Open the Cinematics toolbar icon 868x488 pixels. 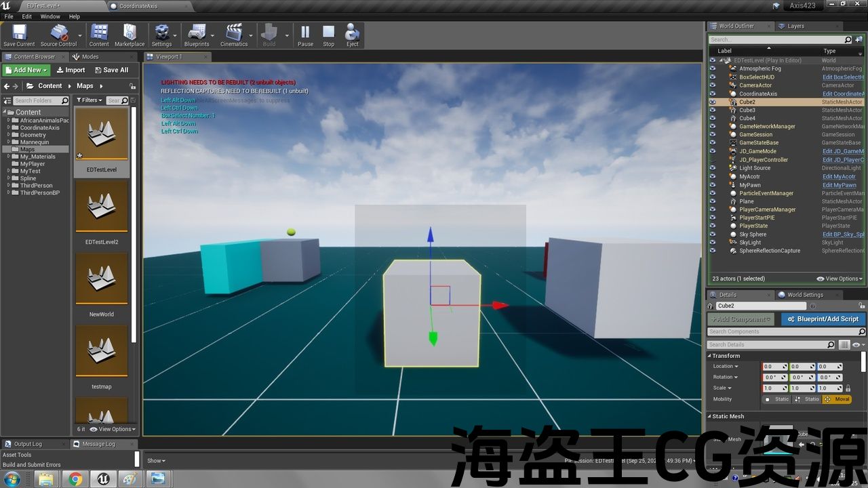pos(234,35)
